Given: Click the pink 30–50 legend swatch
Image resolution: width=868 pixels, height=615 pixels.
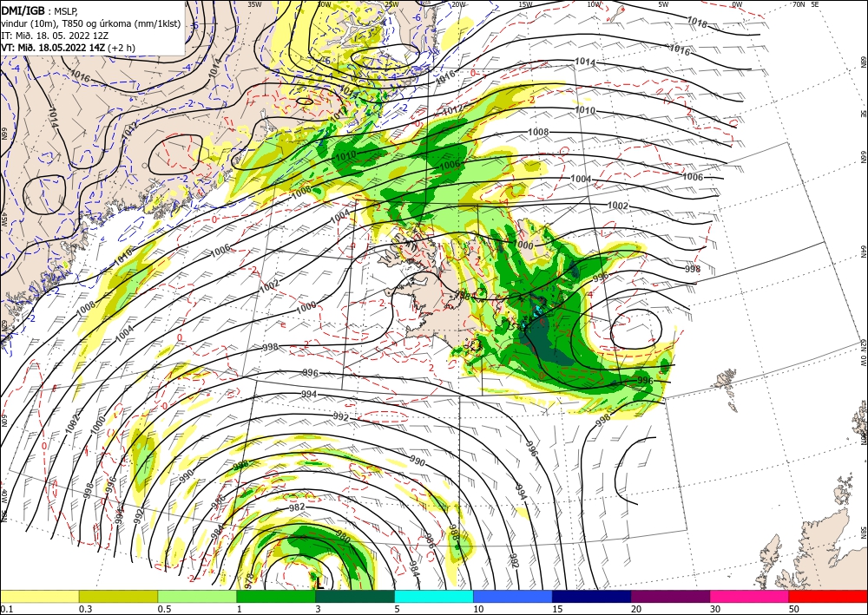Looking at the screenshot, I should pyautogui.click(x=750, y=596).
